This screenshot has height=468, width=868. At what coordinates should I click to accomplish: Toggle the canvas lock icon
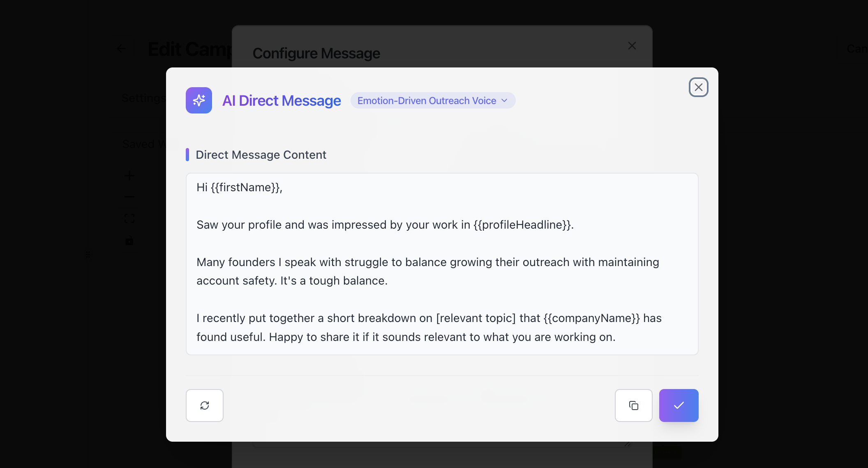pos(129,240)
